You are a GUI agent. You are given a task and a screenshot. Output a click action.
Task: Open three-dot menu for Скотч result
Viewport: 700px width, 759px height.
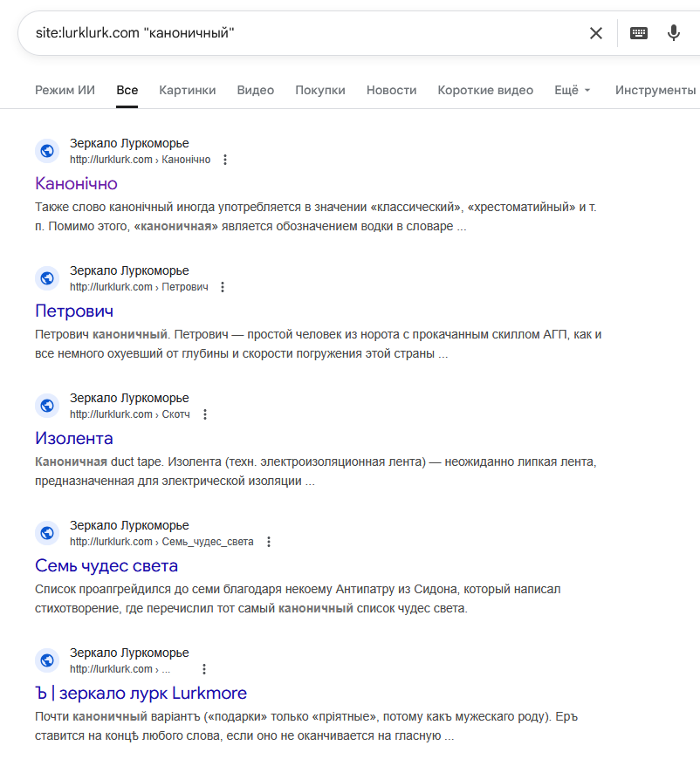pos(205,414)
